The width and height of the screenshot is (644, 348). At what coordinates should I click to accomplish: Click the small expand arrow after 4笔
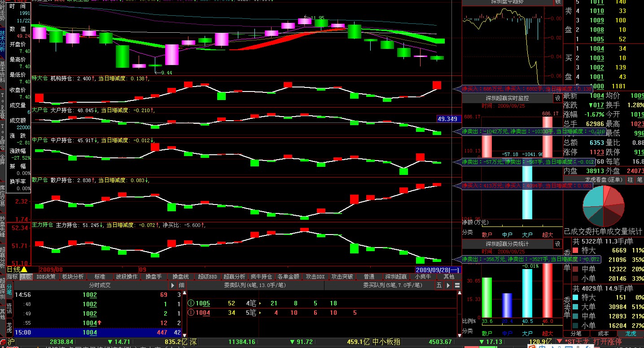click(x=260, y=304)
